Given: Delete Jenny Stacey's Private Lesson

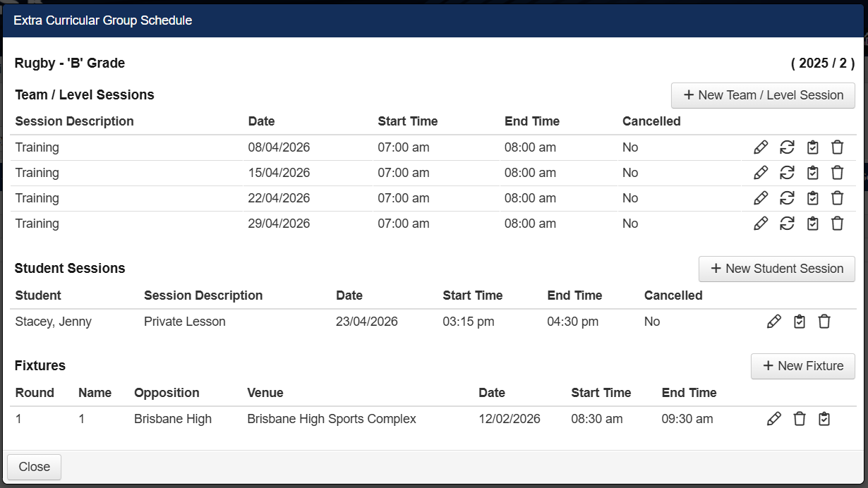Looking at the screenshot, I should tap(824, 322).
